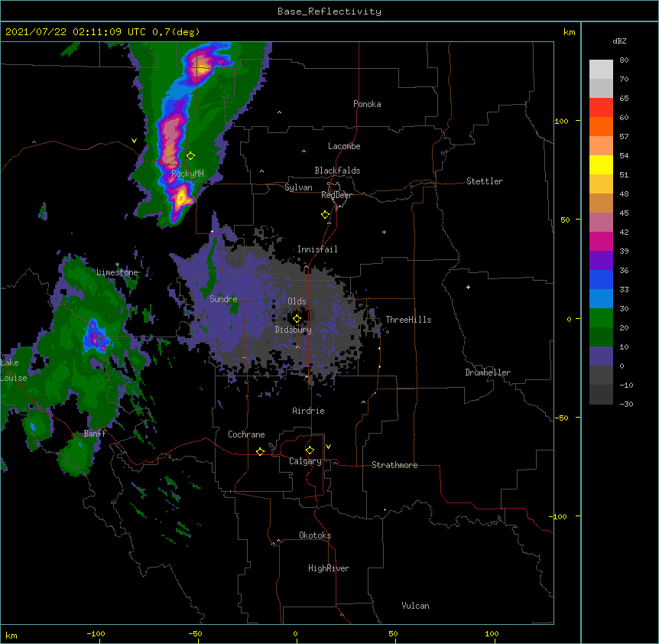Select the yellow diamond marker south of RedDeer

click(x=326, y=215)
